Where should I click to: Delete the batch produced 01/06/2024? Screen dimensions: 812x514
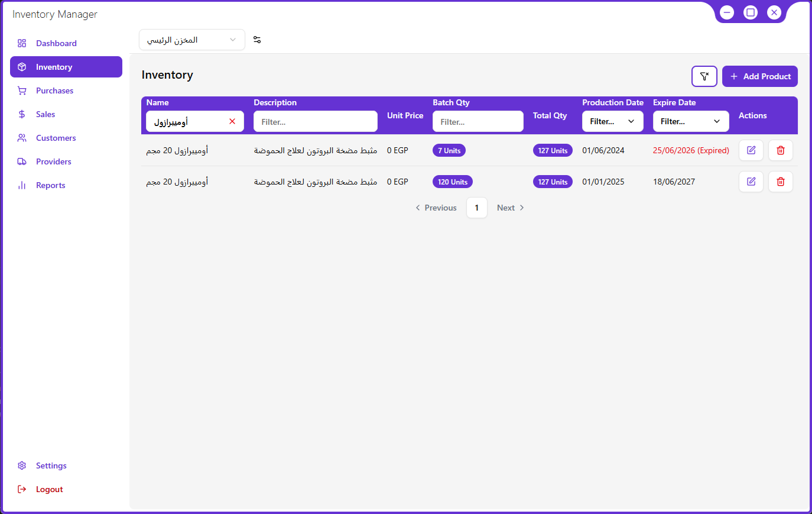(x=781, y=150)
